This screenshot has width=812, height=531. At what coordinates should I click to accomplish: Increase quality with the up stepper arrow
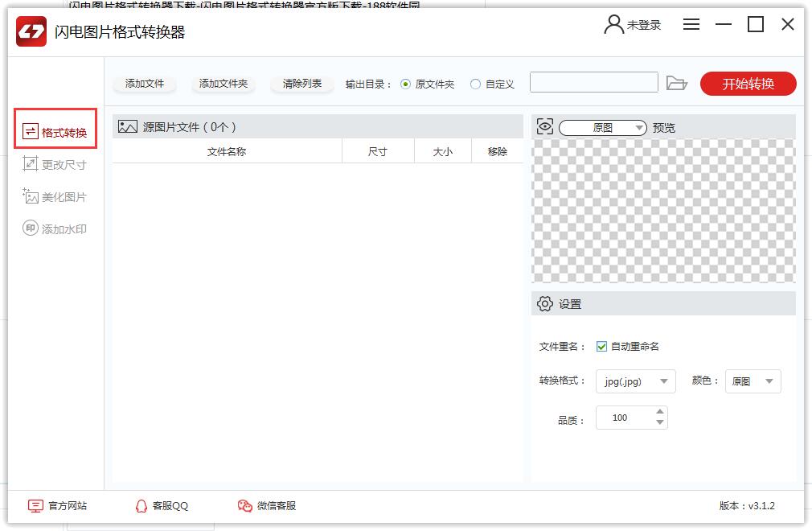click(x=660, y=413)
